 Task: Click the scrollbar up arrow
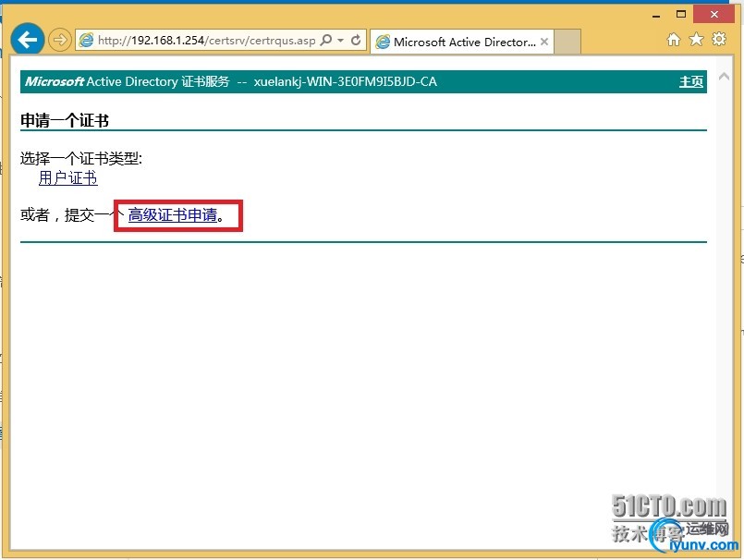724,77
